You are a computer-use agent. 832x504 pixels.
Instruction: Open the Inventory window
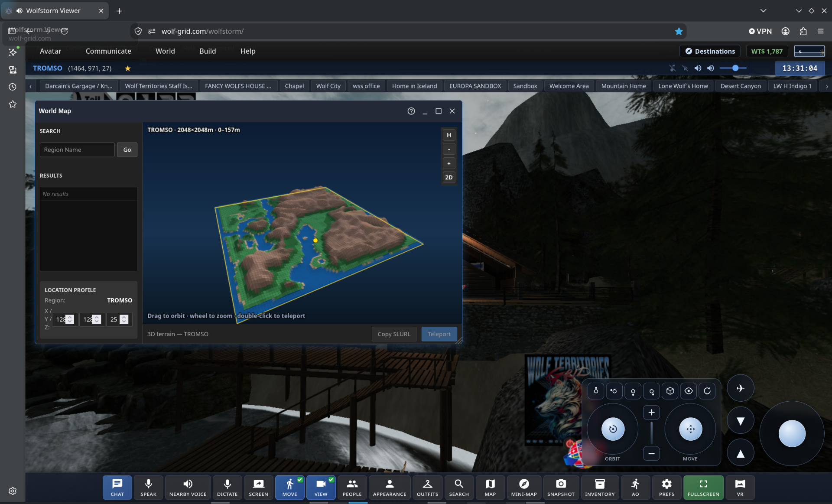[600, 488]
